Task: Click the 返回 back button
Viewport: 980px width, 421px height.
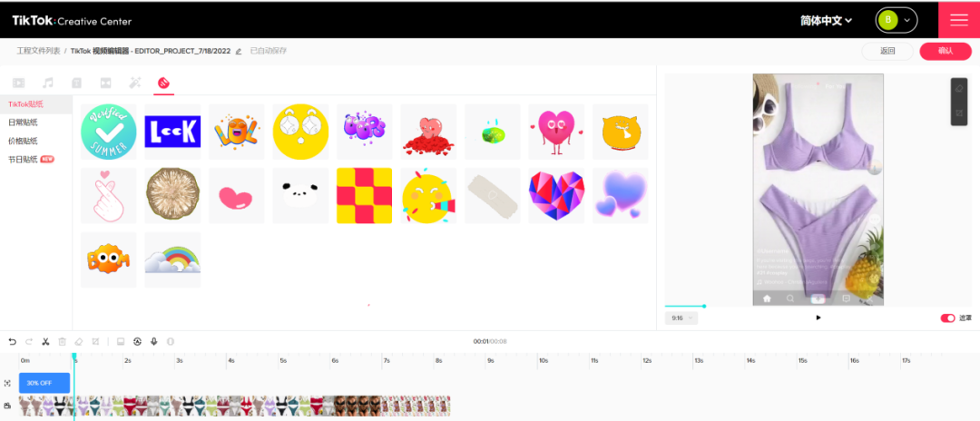Action: 887,51
